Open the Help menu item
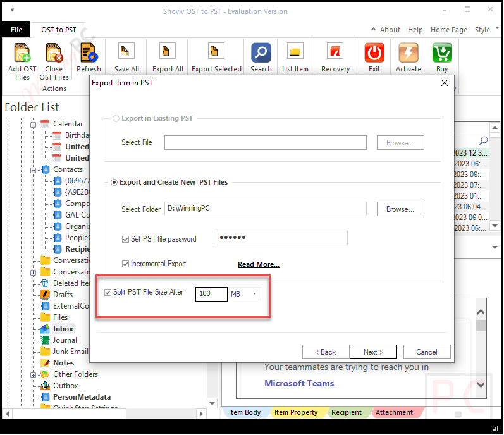Viewport: 504px width, 435px height. tap(415, 30)
